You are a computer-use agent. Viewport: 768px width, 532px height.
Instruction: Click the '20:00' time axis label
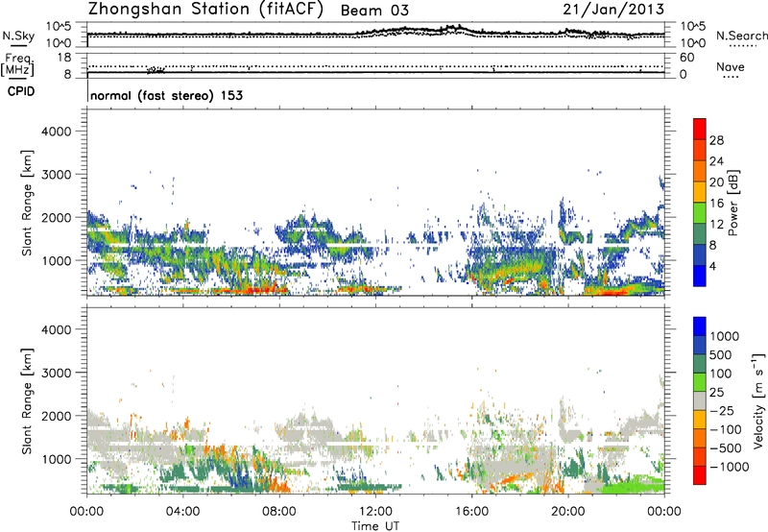(x=568, y=512)
